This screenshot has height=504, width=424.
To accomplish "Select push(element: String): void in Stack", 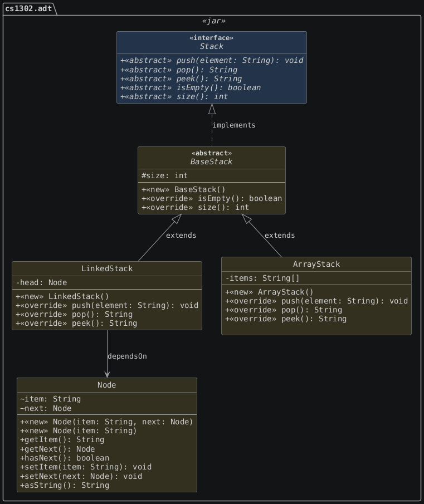I will pyautogui.click(x=212, y=61).
